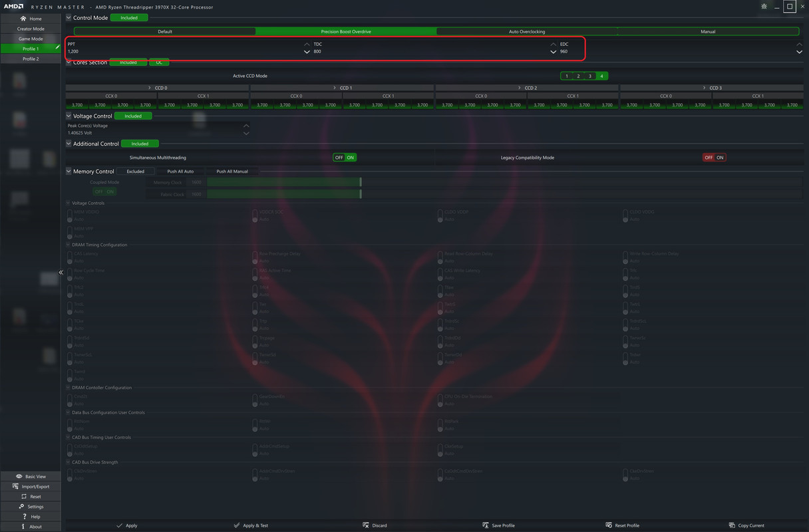Toggle Cores Section Included button
809x532 pixels.
pos(128,63)
